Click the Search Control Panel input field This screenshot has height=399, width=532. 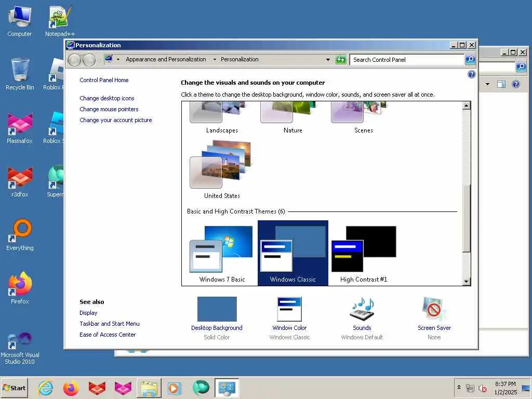[407, 60]
